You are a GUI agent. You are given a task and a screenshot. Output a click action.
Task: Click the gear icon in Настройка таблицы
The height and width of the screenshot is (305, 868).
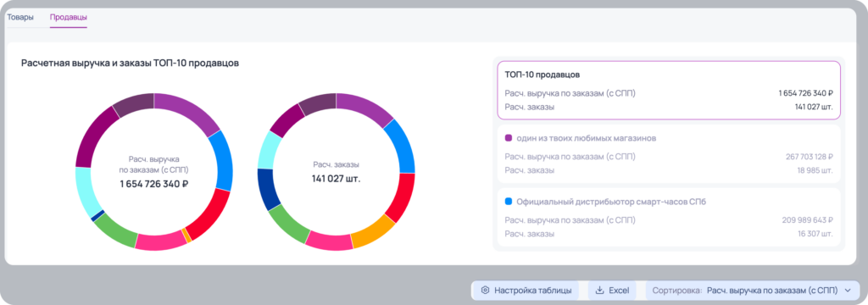click(x=486, y=291)
